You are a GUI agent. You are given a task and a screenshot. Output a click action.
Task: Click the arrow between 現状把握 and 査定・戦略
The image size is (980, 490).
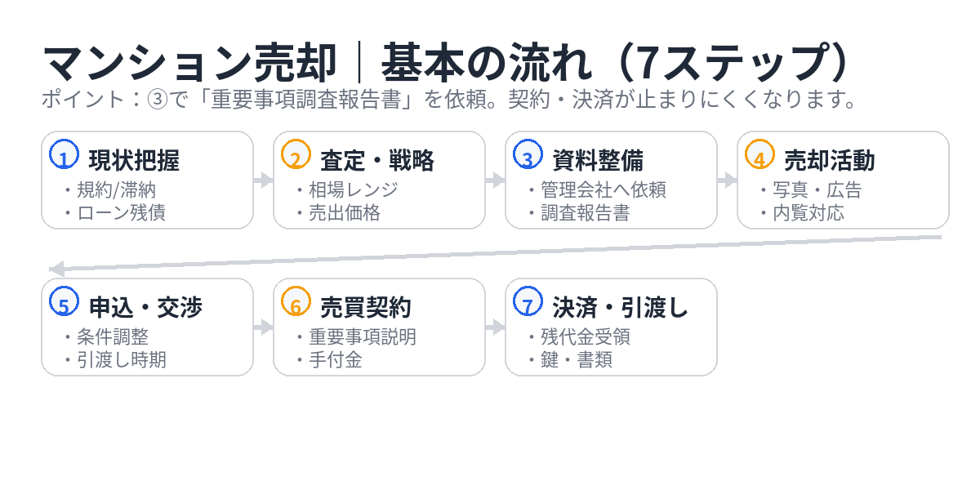tap(264, 180)
